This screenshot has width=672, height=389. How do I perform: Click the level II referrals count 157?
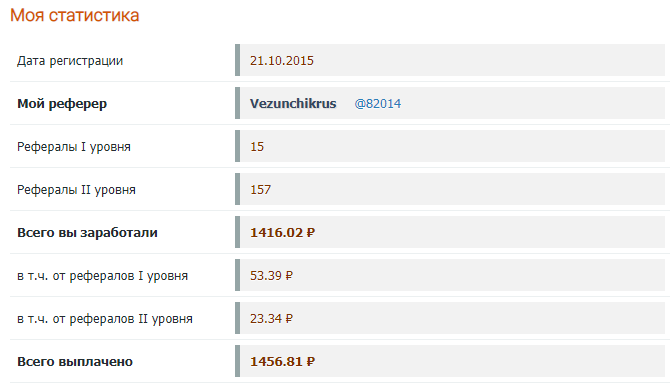(260, 189)
